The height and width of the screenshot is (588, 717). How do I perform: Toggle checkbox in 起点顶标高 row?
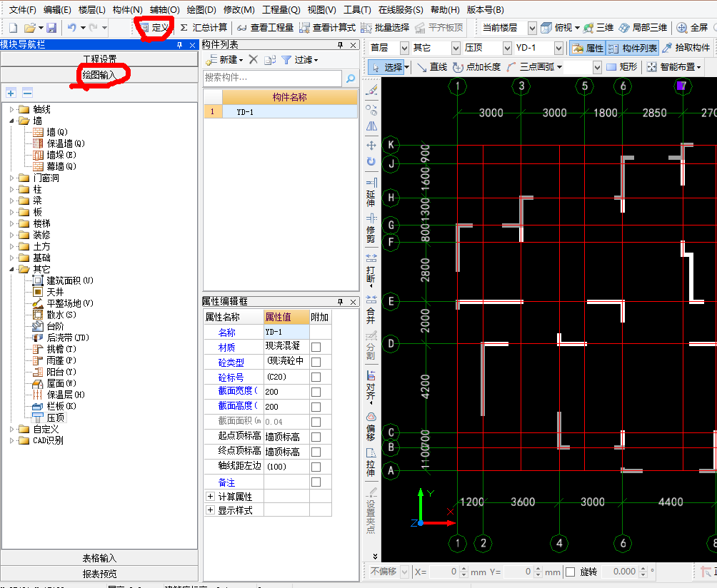click(316, 437)
